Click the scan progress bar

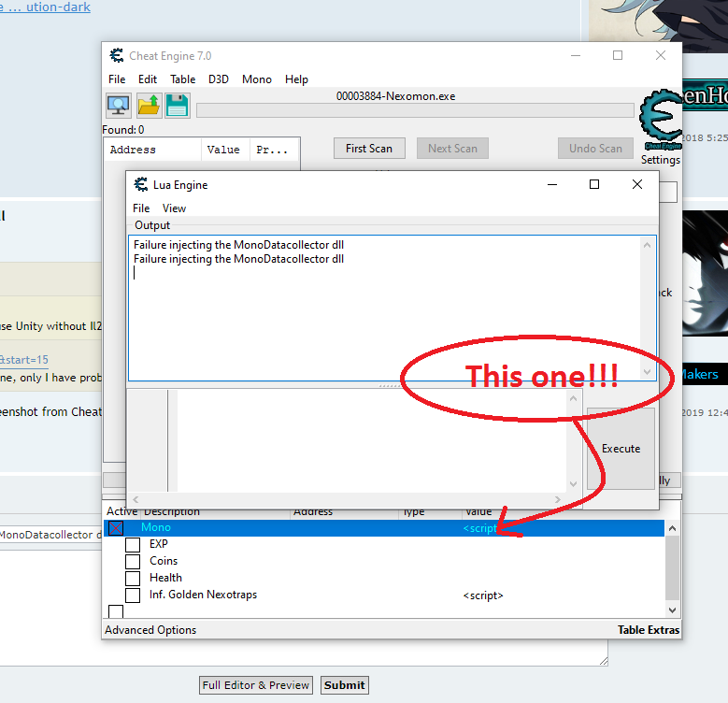tap(415, 110)
